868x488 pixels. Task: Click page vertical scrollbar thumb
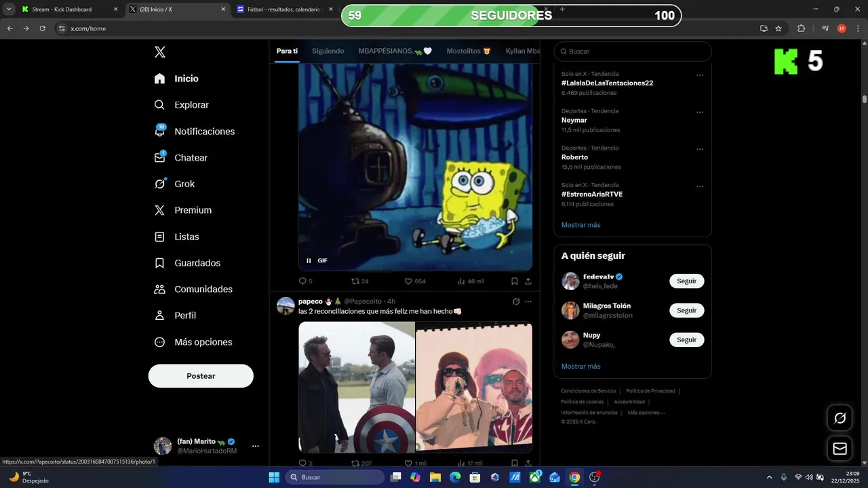(x=864, y=99)
